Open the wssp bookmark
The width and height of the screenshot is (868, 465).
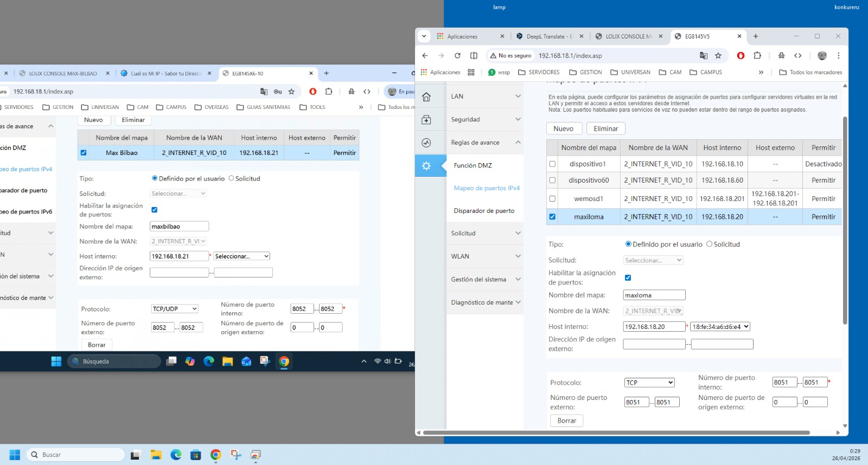[499, 72]
